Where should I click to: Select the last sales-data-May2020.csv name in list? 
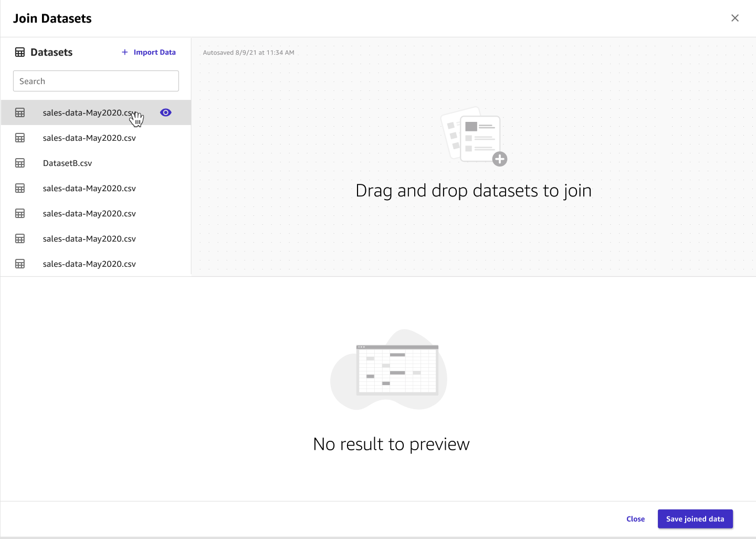89,264
